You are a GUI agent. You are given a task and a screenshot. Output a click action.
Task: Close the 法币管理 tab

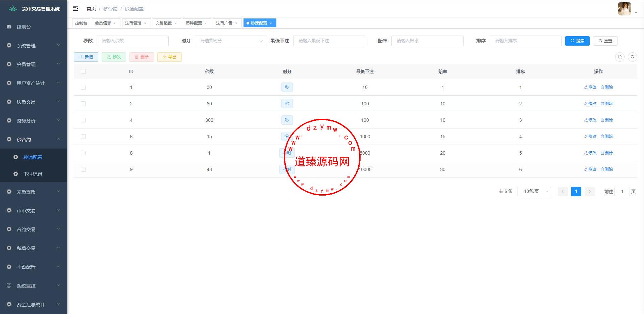pyautogui.click(x=145, y=23)
